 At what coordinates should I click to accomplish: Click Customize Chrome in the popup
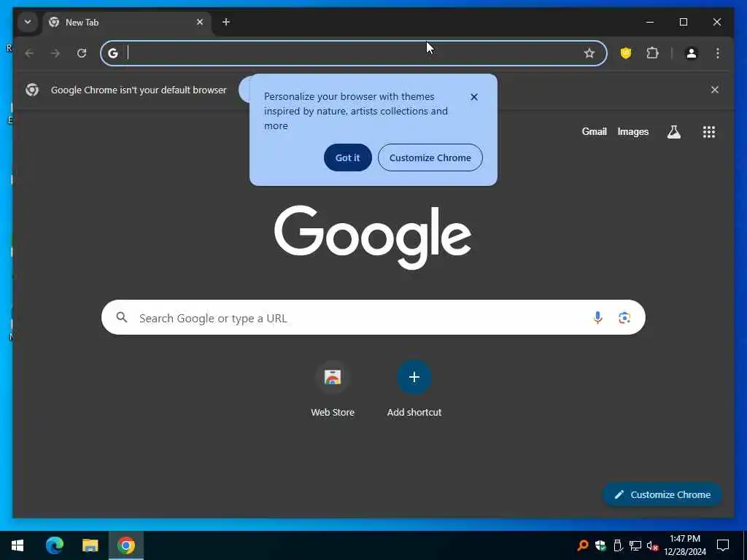(x=430, y=157)
